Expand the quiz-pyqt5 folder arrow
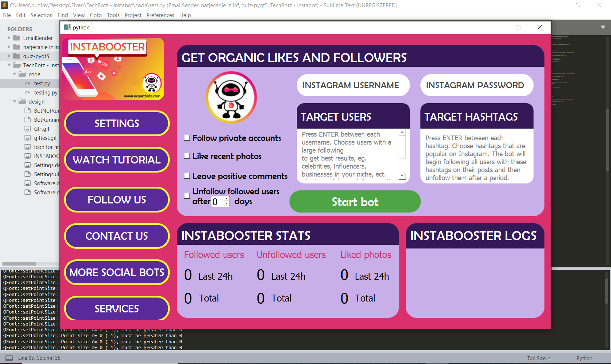611x364 pixels. (x=9, y=56)
